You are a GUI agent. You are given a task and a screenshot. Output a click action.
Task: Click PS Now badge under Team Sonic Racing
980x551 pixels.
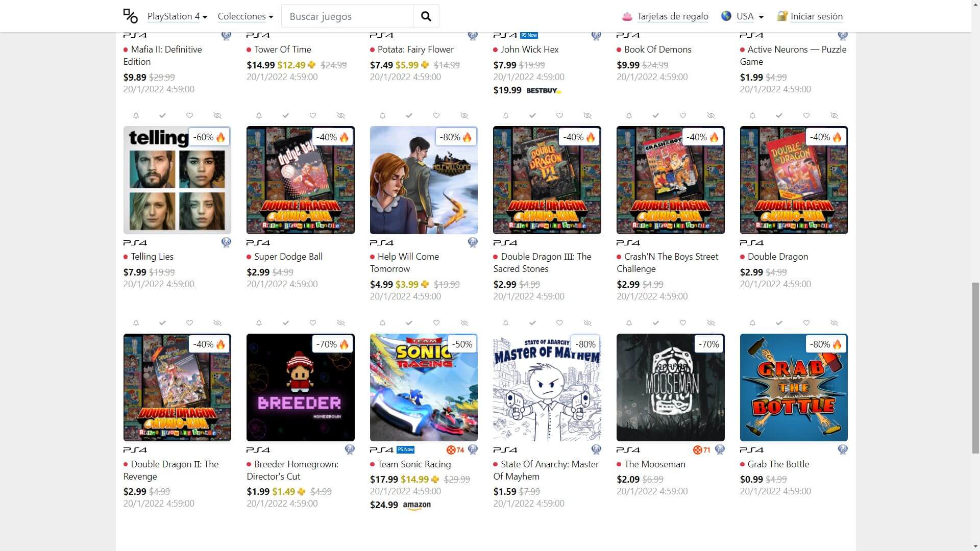(406, 449)
